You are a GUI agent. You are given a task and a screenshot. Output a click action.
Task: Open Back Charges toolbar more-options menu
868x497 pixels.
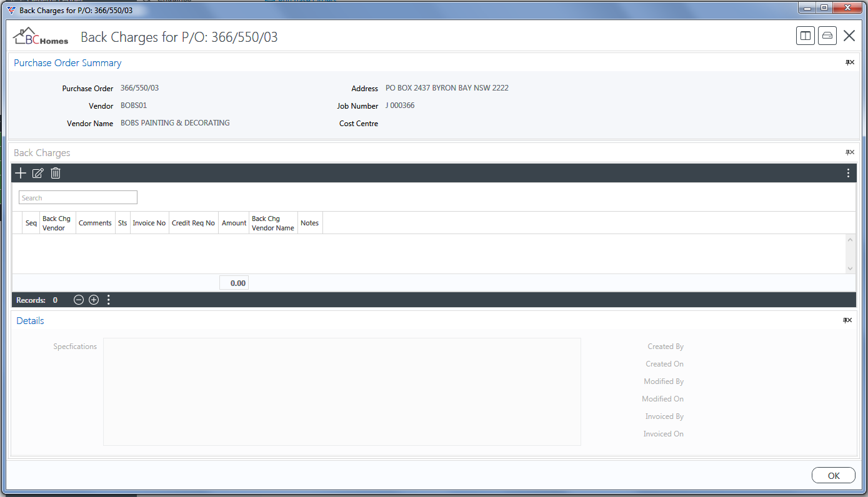[848, 173]
